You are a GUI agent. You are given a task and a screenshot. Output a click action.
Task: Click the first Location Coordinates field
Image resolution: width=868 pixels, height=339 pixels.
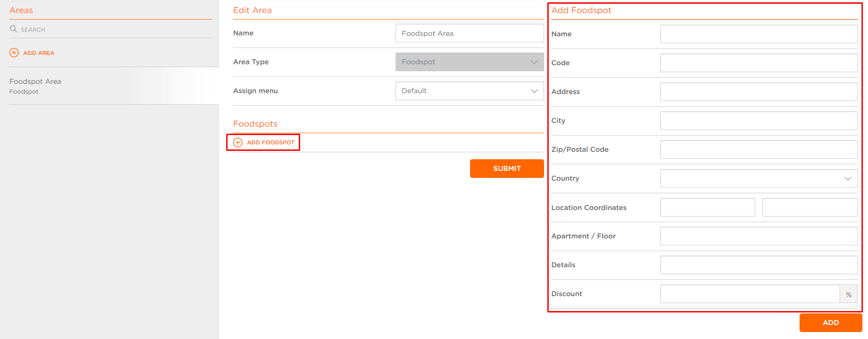coord(707,207)
